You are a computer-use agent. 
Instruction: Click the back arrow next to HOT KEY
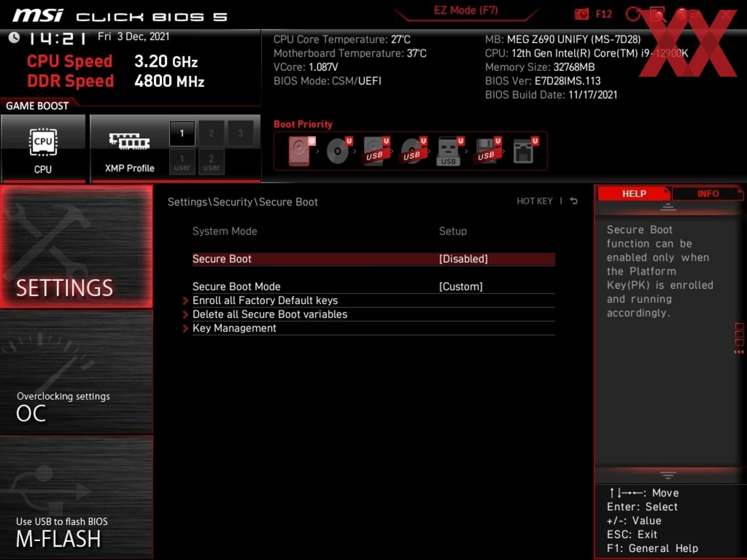pyautogui.click(x=573, y=201)
